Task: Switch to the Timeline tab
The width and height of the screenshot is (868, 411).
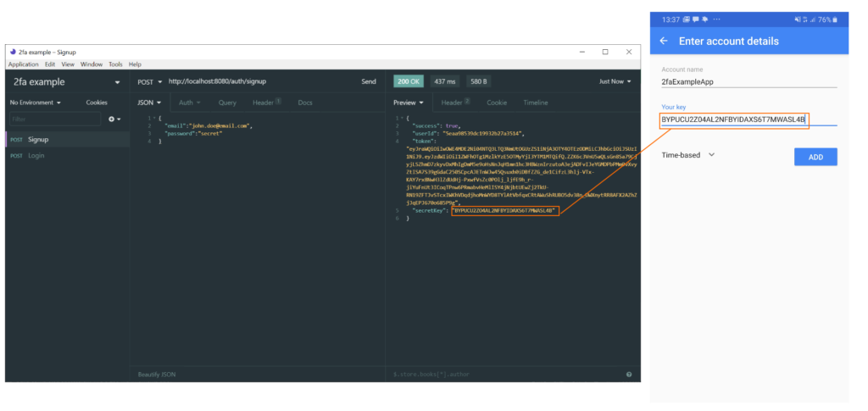Action: pyautogui.click(x=536, y=103)
